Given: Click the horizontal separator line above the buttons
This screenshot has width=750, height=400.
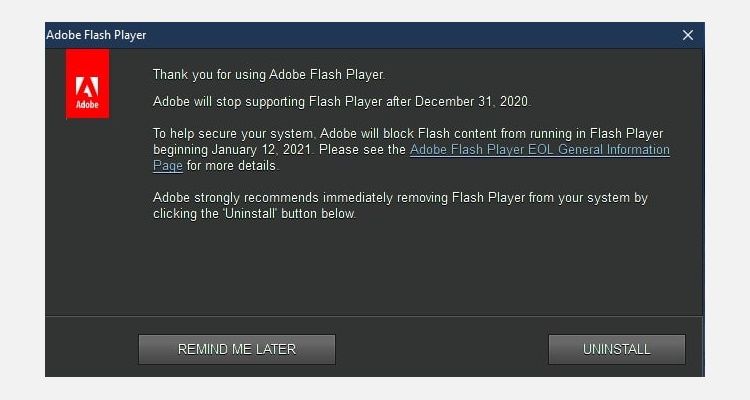Looking at the screenshot, I should click(x=375, y=316).
